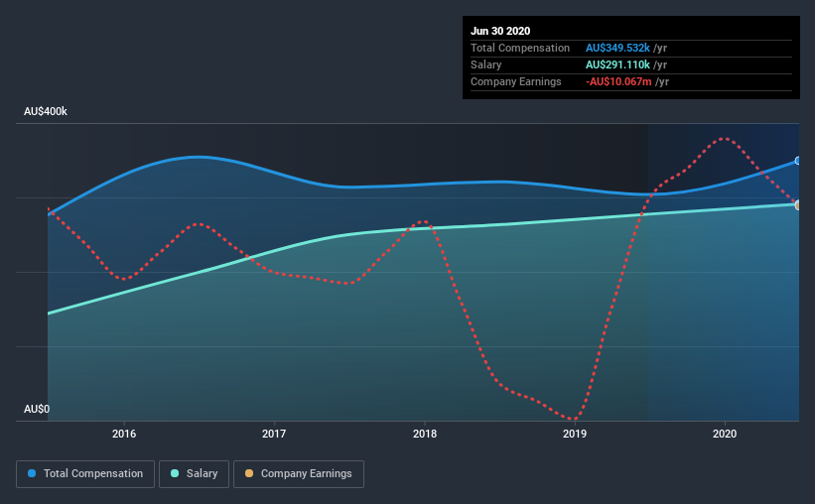Toggle the Salary legend button
The image size is (815, 504).
pyautogui.click(x=194, y=474)
